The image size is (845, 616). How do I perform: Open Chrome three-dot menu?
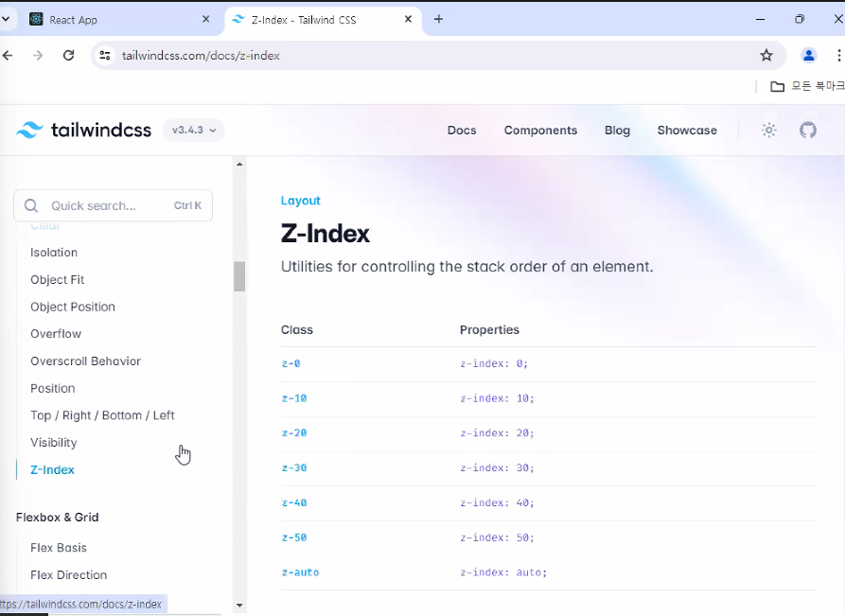pyautogui.click(x=838, y=55)
